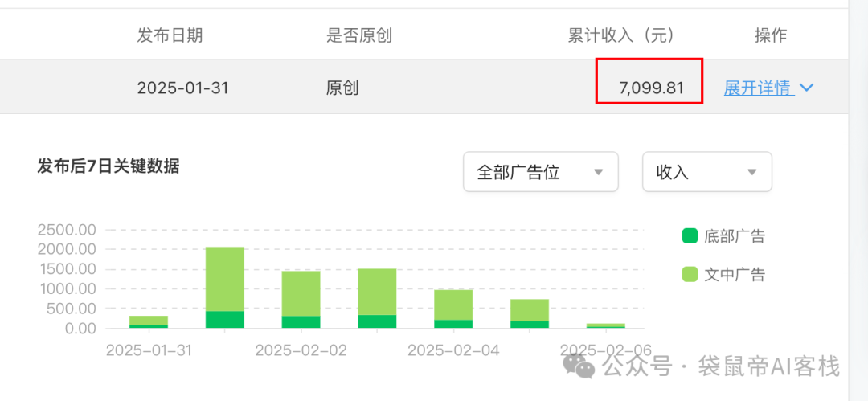Toggle the 底部广告 legend swatch
Viewport: 868px width, 401px height.
point(690,236)
